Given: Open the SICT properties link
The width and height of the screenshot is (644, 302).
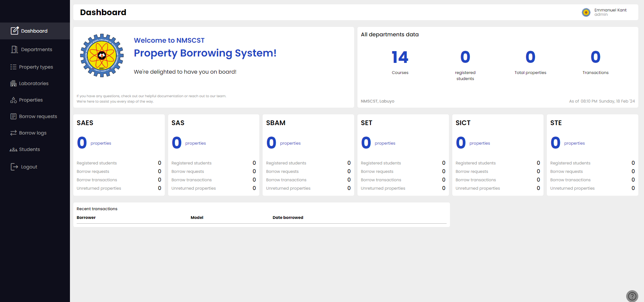Looking at the screenshot, I should pyautogui.click(x=480, y=143).
